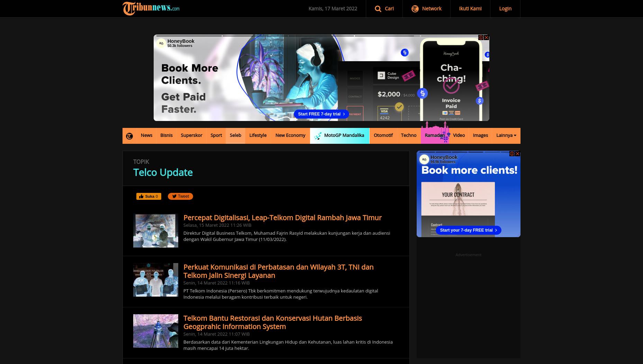The image size is (643, 364).
Task: Close the top HoneyBook banner ad
Action: click(487, 37)
